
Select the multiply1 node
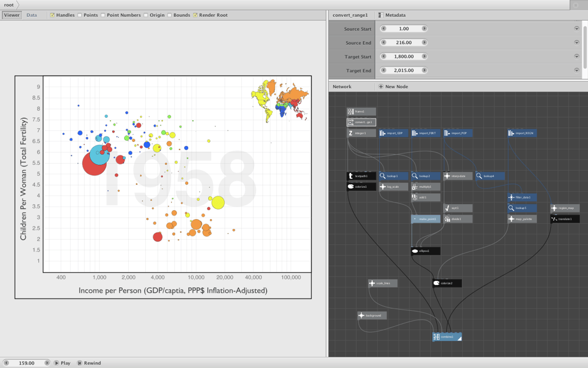426,187
